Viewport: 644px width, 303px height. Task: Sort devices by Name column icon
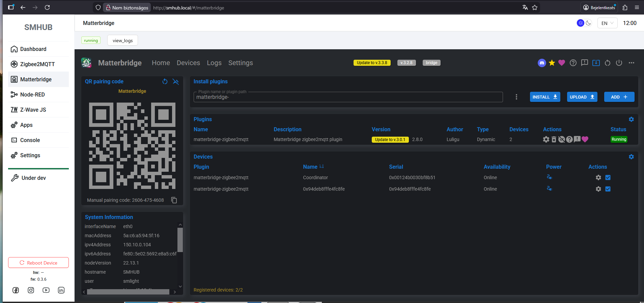pos(321,166)
